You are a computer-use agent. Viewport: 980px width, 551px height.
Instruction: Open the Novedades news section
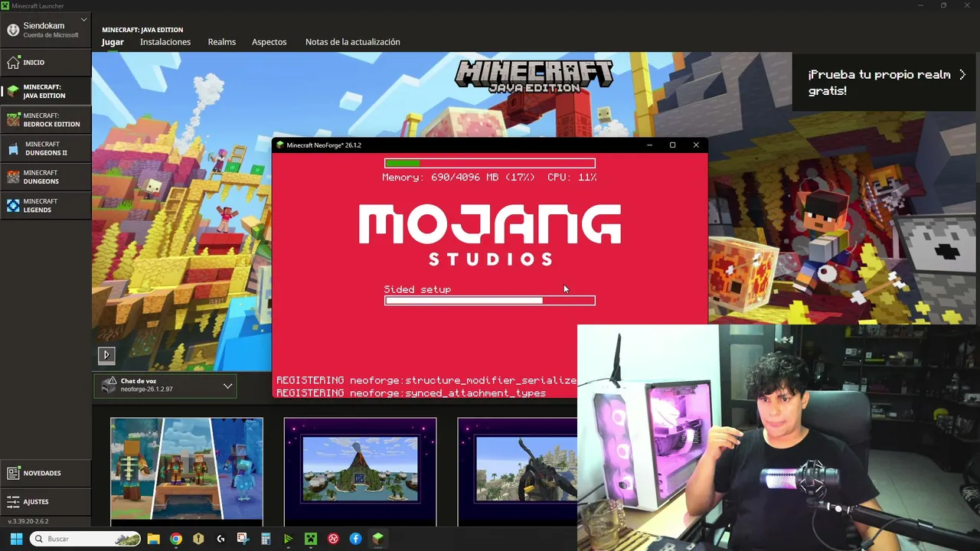point(46,473)
